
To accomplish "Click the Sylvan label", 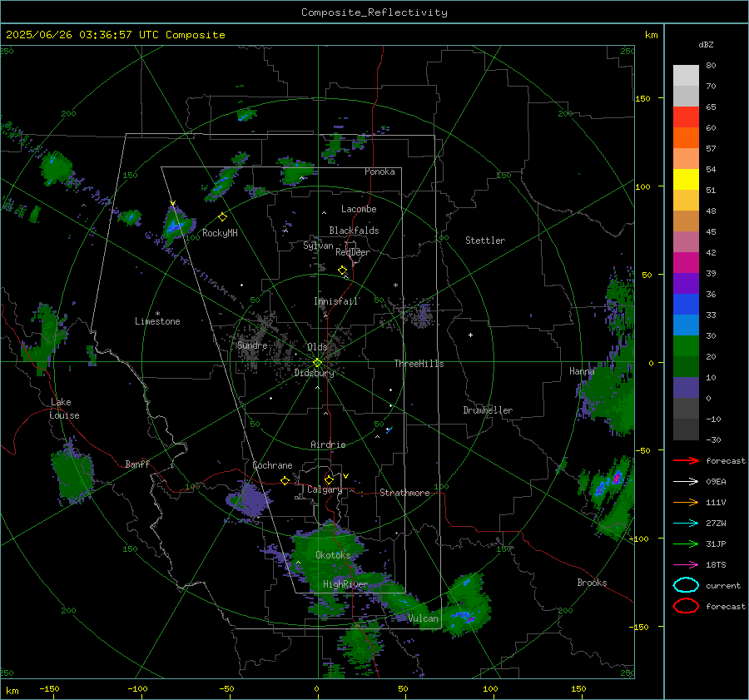I will (x=318, y=246).
